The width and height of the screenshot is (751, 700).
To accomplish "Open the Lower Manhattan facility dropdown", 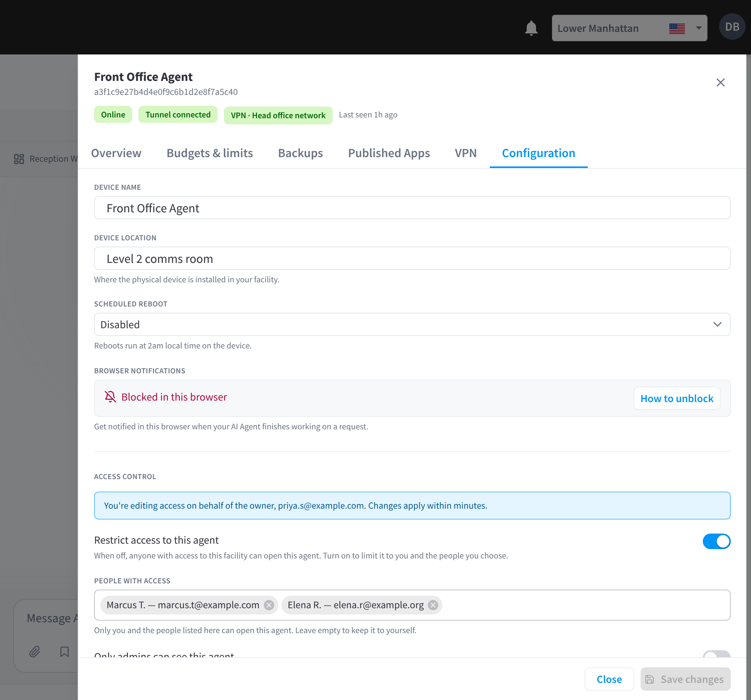I will pos(629,28).
